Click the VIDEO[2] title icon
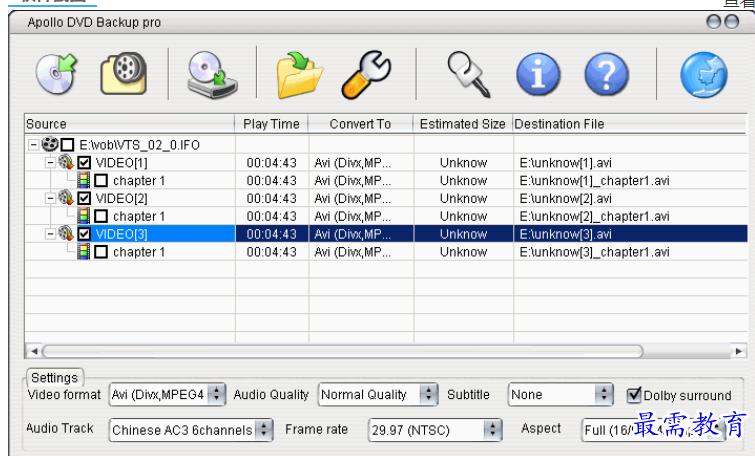The width and height of the screenshot is (755, 456). click(x=66, y=197)
